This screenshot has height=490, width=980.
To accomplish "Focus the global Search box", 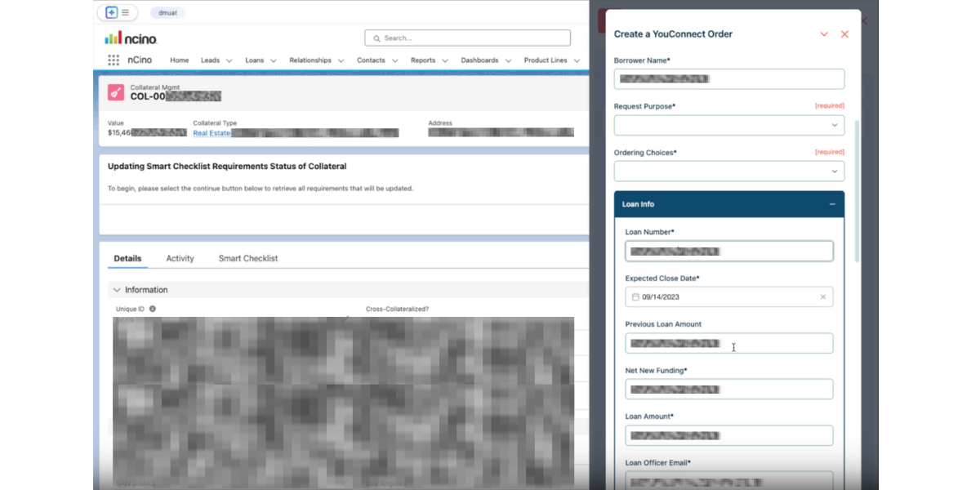I will point(467,38).
